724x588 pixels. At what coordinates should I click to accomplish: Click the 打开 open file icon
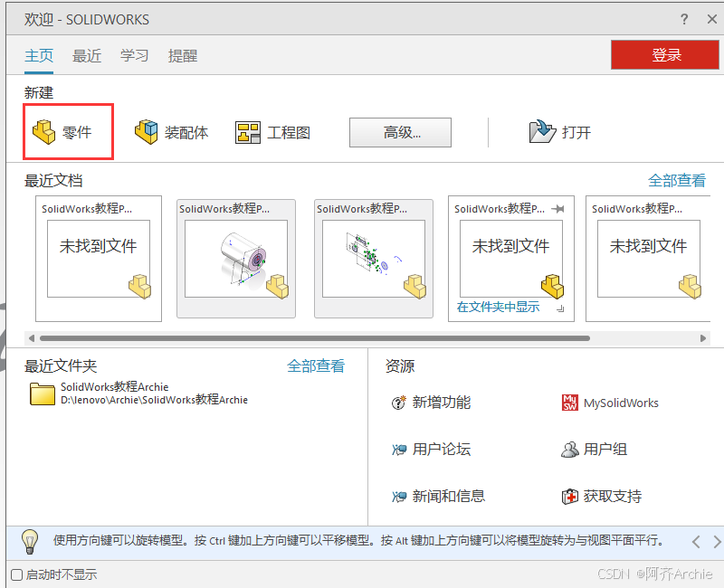(x=542, y=132)
